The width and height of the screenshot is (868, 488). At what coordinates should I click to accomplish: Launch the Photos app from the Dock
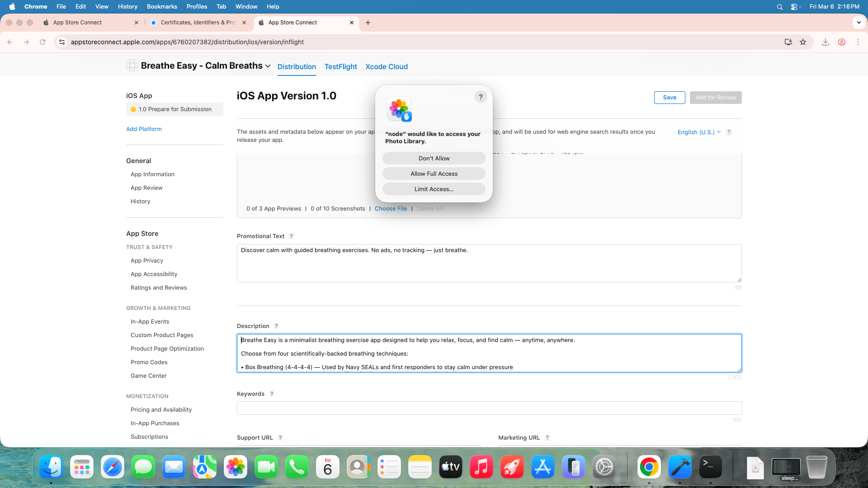coord(236,467)
